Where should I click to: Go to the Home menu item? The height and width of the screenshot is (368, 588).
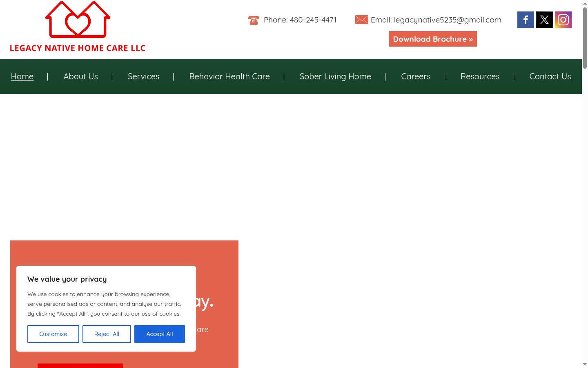pos(22,76)
